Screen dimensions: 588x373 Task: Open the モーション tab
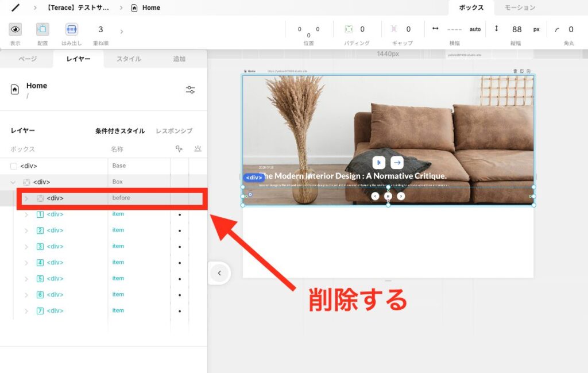click(520, 7)
